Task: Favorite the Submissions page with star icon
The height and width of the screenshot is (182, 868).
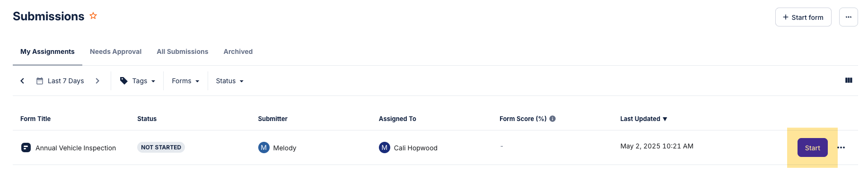Action: coord(93,16)
